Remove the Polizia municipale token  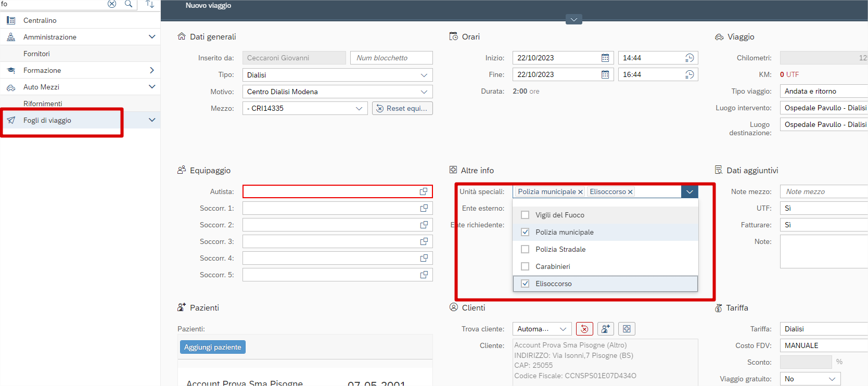(x=580, y=192)
